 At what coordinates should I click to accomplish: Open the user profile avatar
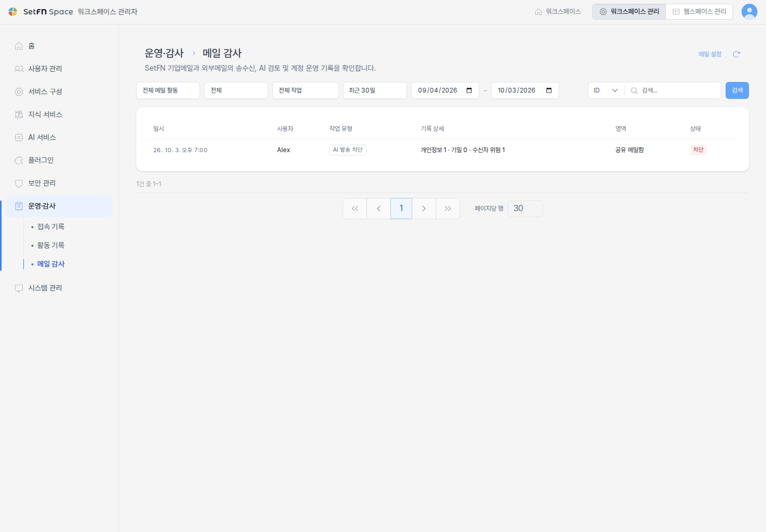[x=750, y=12]
